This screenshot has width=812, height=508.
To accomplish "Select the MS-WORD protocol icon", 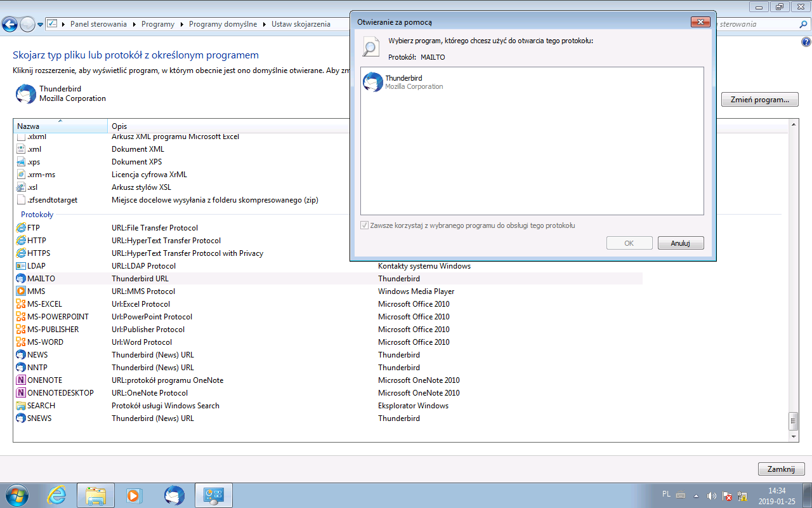I will coord(21,342).
